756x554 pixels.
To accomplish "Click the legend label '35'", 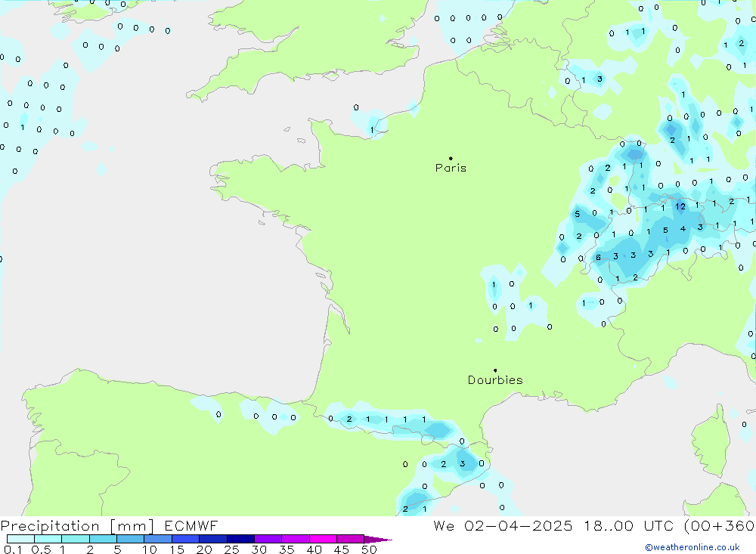I will [287, 549].
